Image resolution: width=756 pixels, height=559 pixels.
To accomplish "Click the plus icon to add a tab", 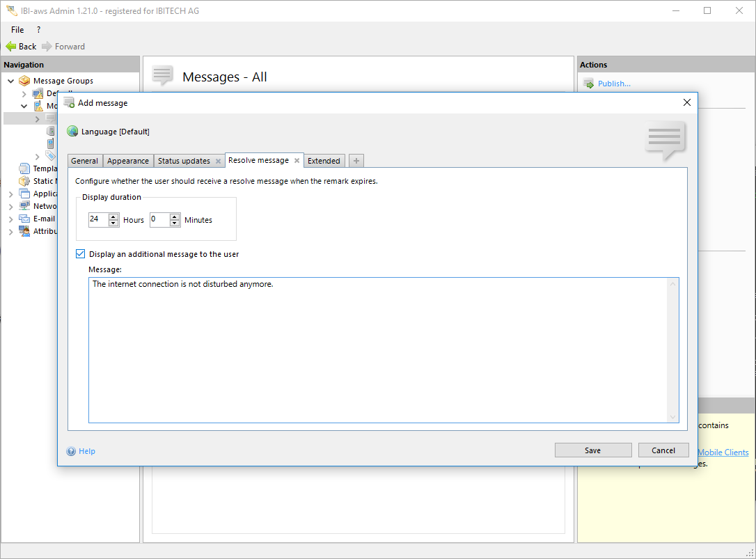I will point(356,161).
